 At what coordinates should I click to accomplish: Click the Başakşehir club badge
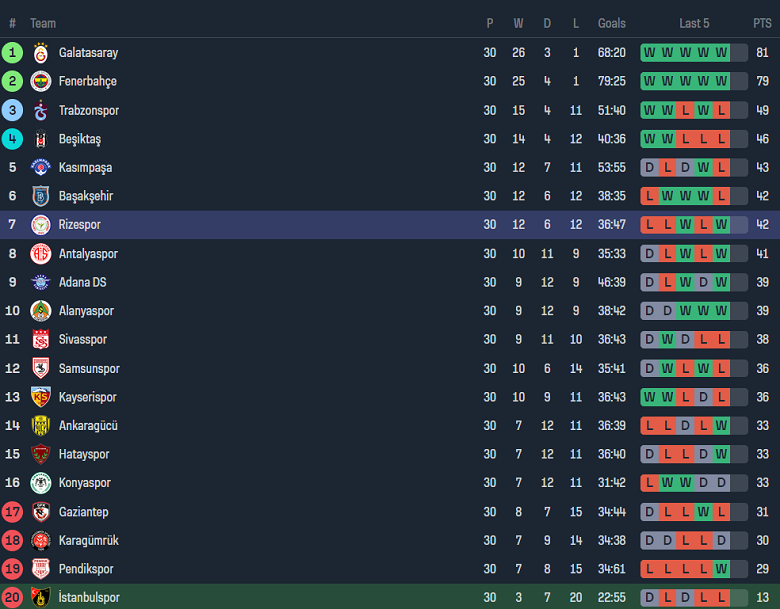pyautogui.click(x=41, y=196)
